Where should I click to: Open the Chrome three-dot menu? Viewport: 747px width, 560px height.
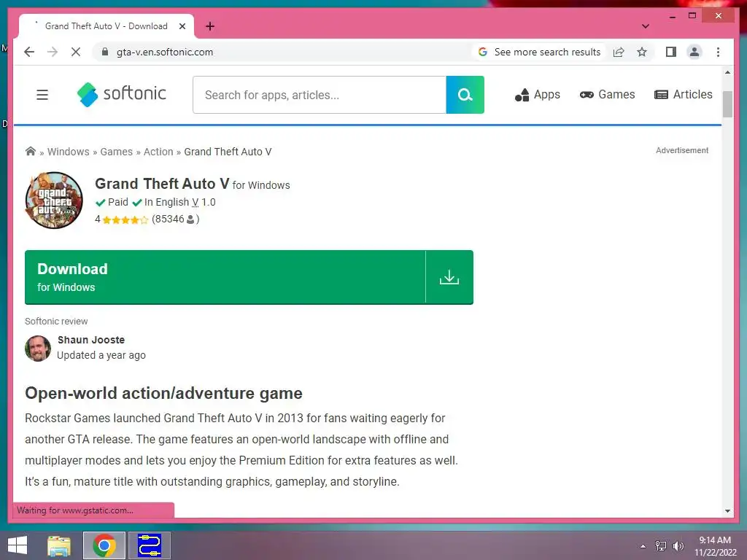pyautogui.click(x=718, y=52)
